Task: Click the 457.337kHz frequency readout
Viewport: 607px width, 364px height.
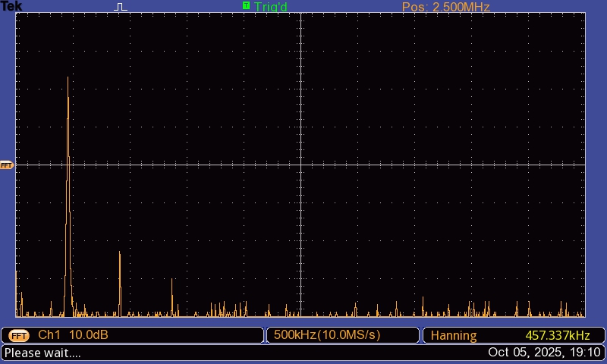Action: coord(557,335)
